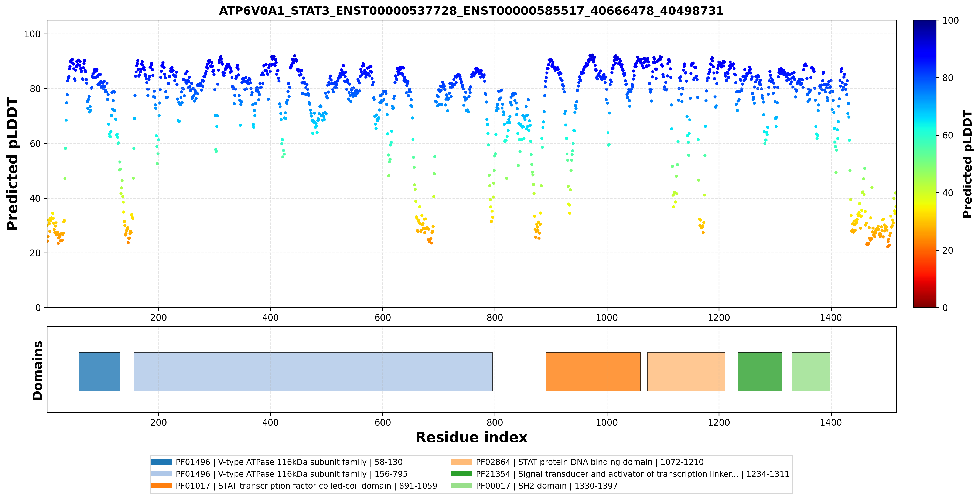Viewport: 980px width, 500px height.
Task: Click the orange PF01017 legend swatch
Action: [161, 486]
